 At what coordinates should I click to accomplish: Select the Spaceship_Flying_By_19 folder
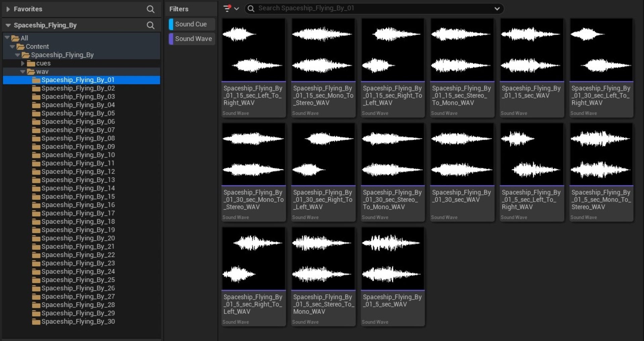(x=81, y=230)
